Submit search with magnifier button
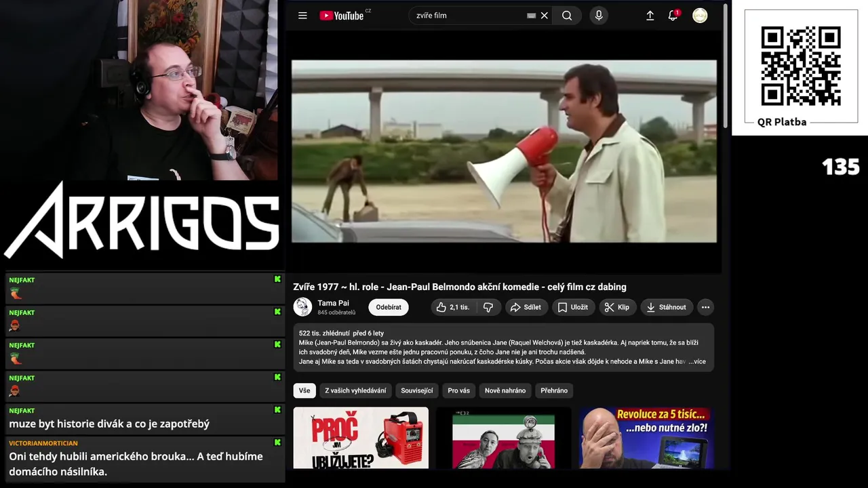This screenshot has height=488, width=868. coord(567,16)
